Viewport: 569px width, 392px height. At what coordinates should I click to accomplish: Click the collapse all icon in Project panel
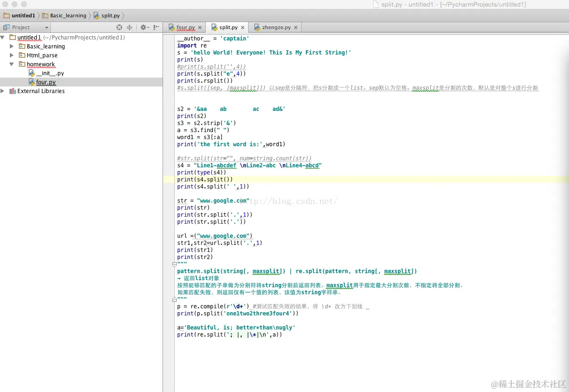(x=130, y=27)
